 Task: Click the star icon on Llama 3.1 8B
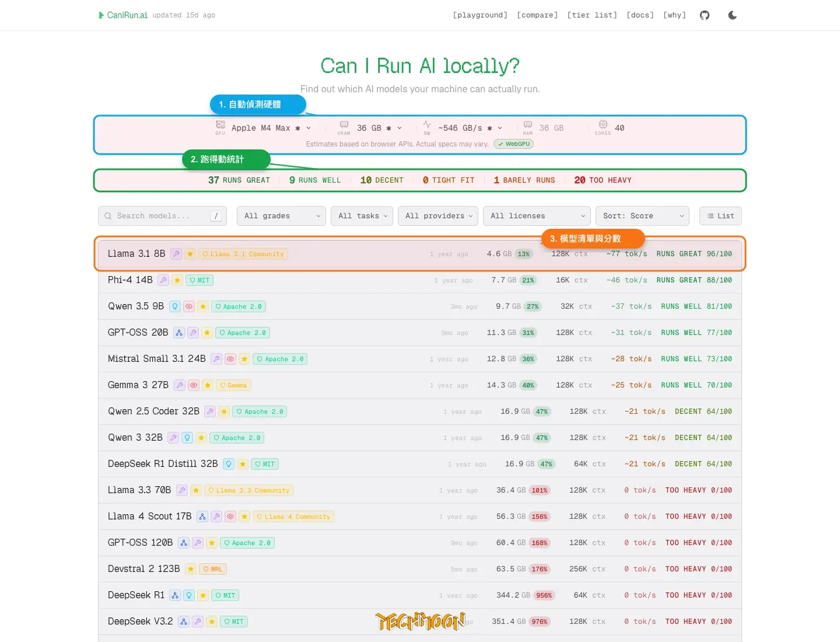[x=190, y=254]
